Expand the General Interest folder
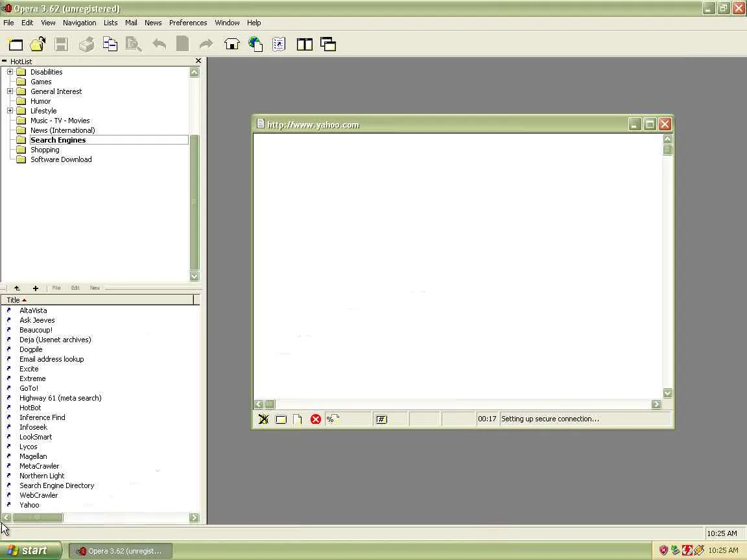This screenshot has width=747, height=560. click(x=10, y=91)
